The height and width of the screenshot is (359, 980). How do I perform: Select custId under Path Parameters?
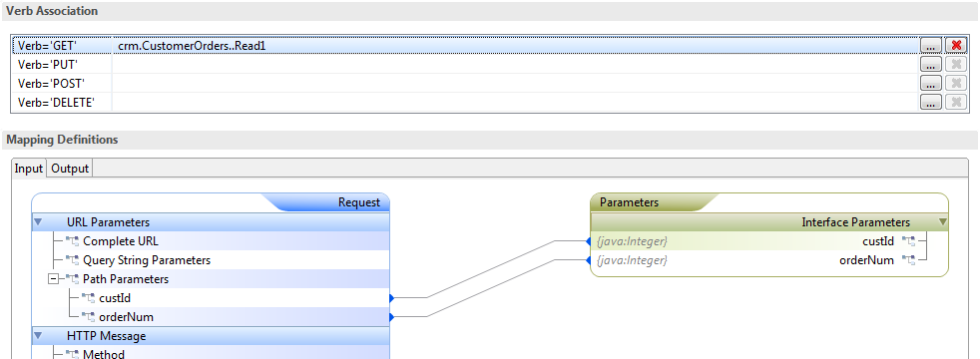[115, 298]
